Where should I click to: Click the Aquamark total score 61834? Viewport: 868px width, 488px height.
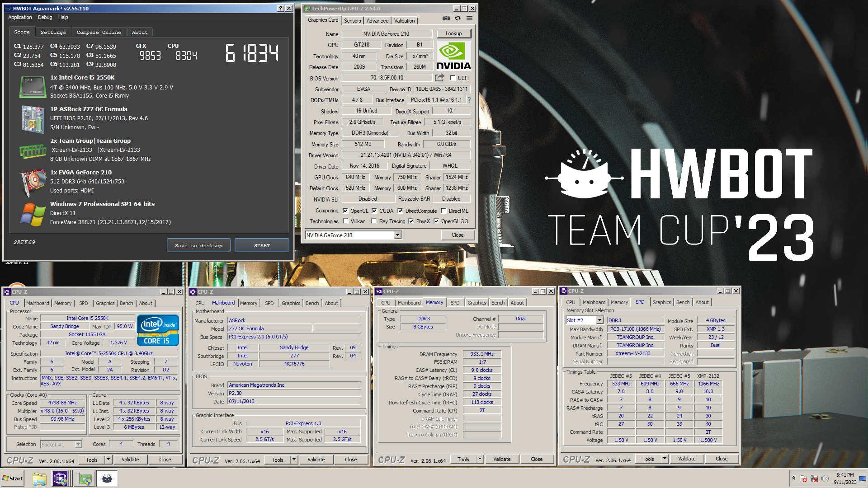click(x=252, y=53)
